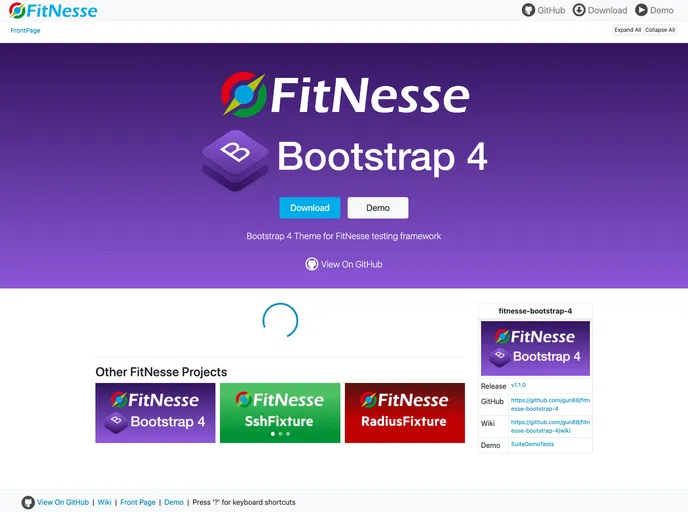Click Expand All button
This screenshot has height=512, width=688.
(627, 30)
